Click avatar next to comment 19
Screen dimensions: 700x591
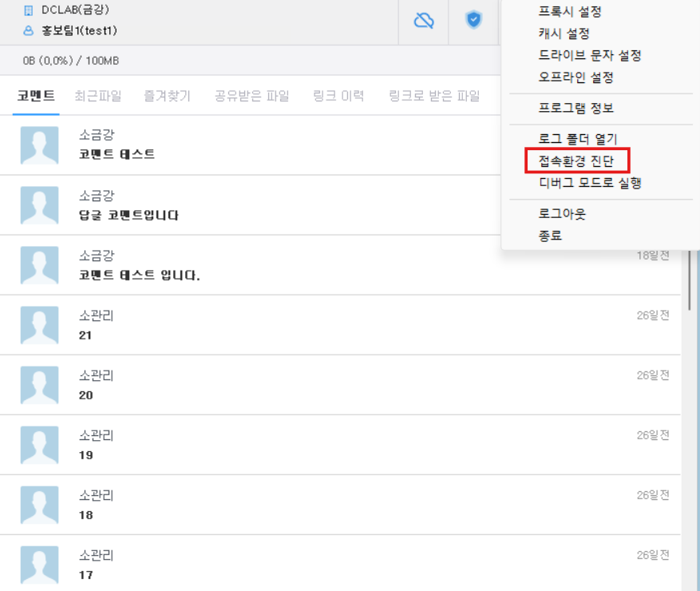point(39,445)
